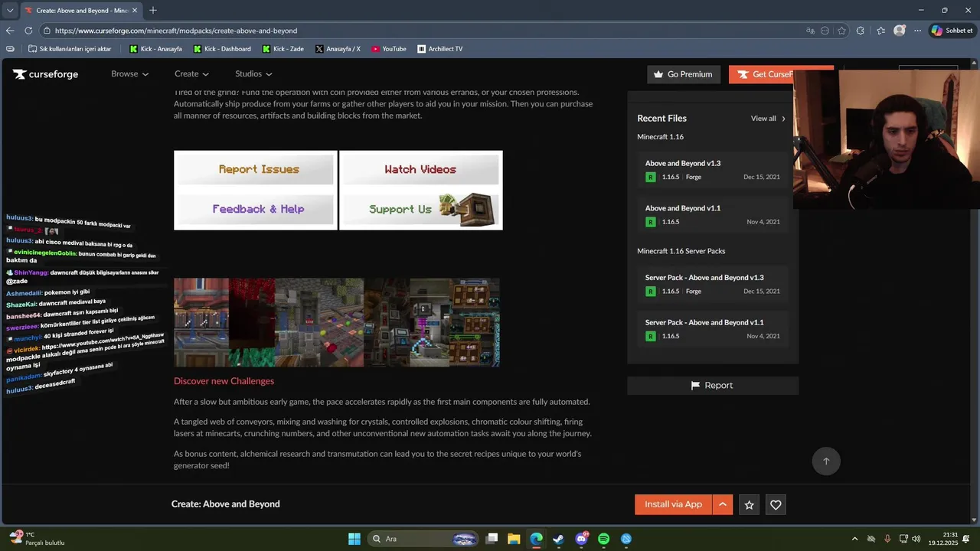The height and width of the screenshot is (551, 980).
Task: Click the CurseForge logo in header
Action: (45, 74)
